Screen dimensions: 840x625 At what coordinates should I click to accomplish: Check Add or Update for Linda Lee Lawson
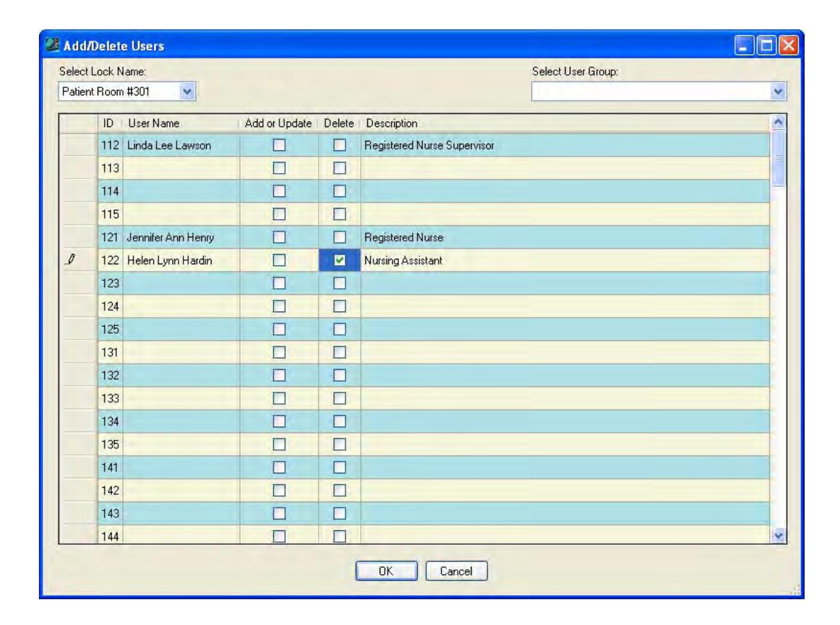(x=279, y=145)
